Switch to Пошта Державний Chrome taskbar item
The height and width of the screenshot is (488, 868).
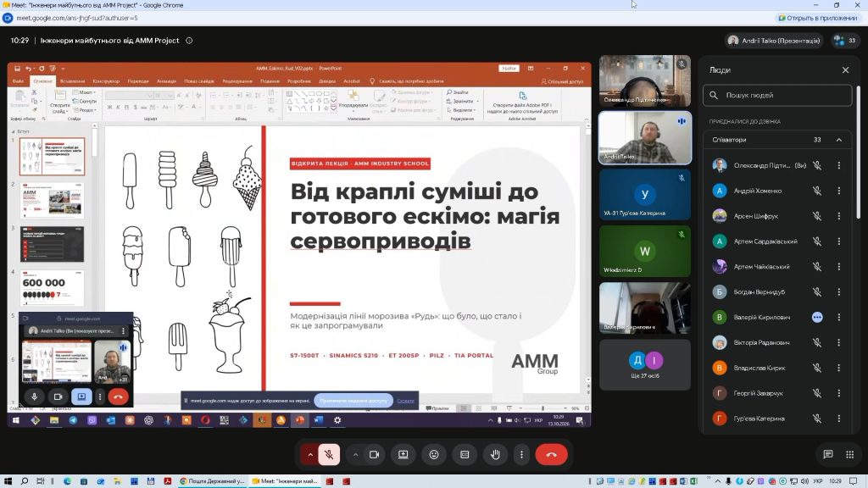(x=213, y=481)
